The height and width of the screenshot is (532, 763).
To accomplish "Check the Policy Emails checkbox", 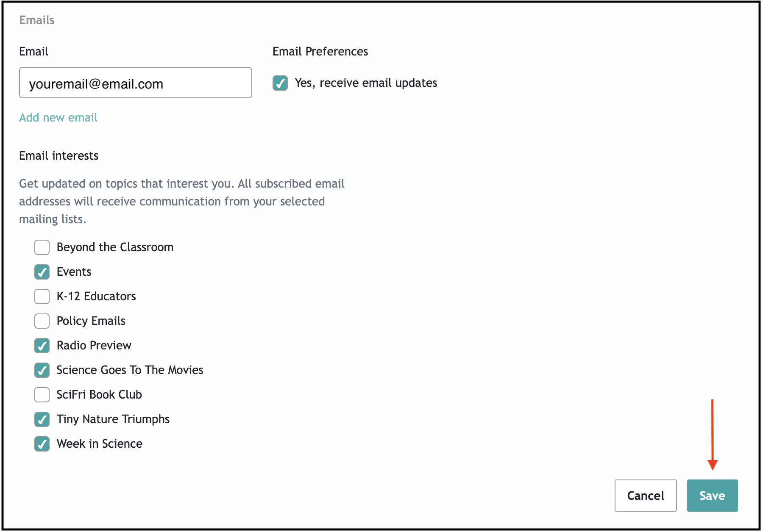I will (x=42, y=321).
